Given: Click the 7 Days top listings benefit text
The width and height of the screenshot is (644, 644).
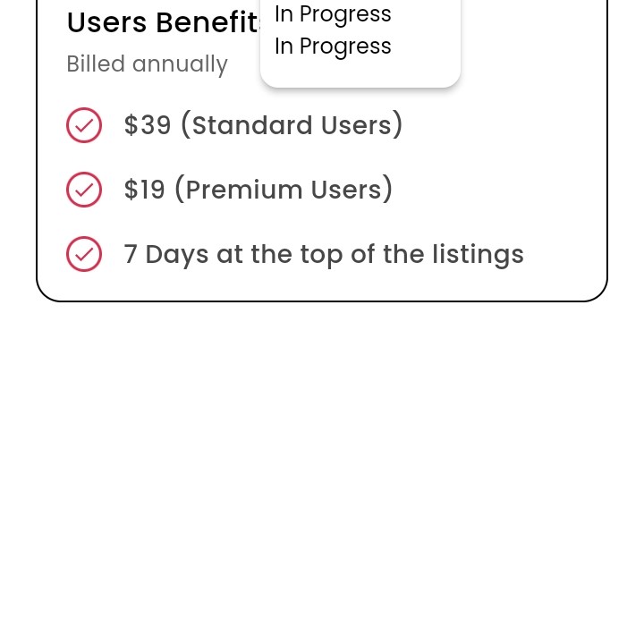Looking at the screenshot, I should coord(324,254).
